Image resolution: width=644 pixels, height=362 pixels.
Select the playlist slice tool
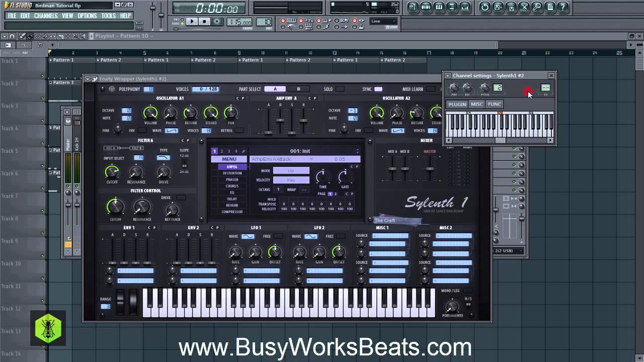click(60, 36)
